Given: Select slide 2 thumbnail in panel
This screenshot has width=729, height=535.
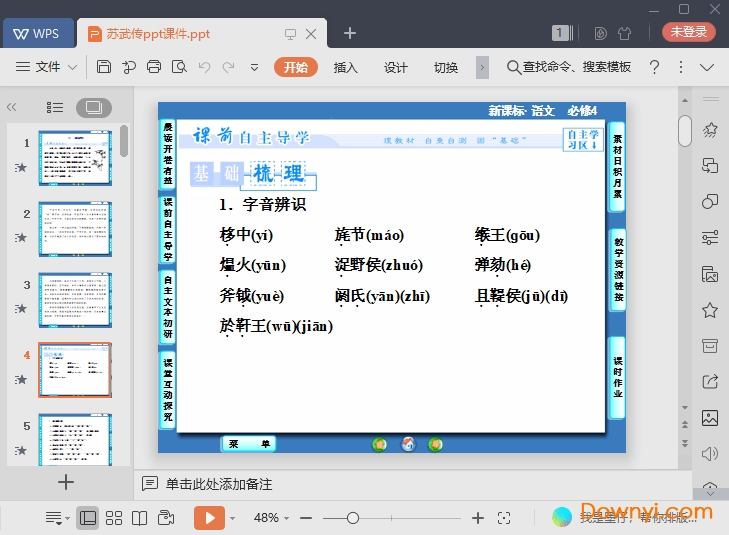Looking at the screenshot, I should click(x=75, y=228).
